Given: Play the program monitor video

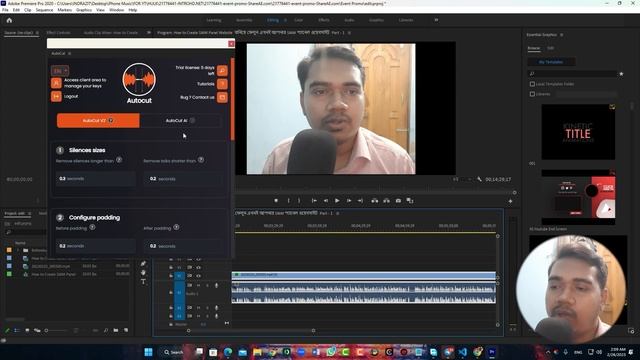Looking at the screenshot, I should 337,200.
